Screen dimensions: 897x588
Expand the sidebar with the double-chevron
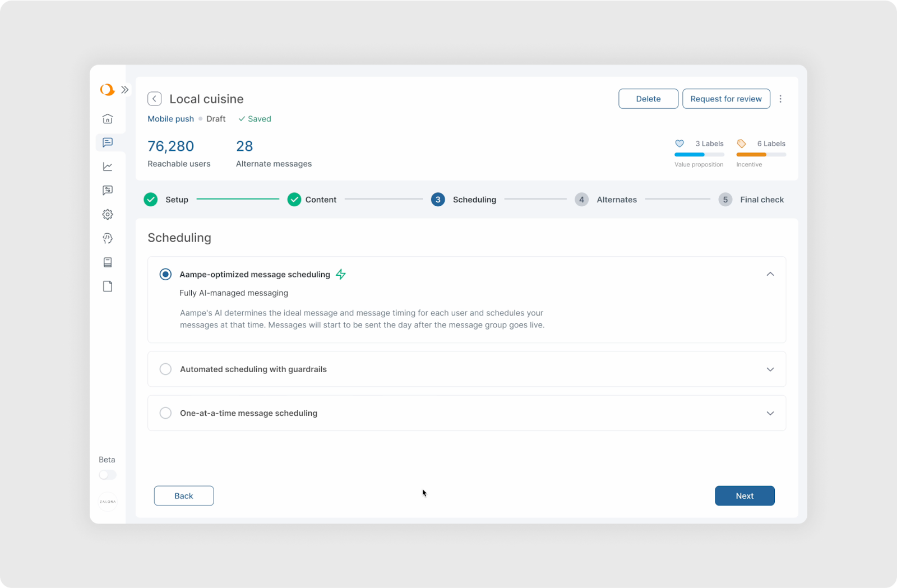[x=125, y=90]
